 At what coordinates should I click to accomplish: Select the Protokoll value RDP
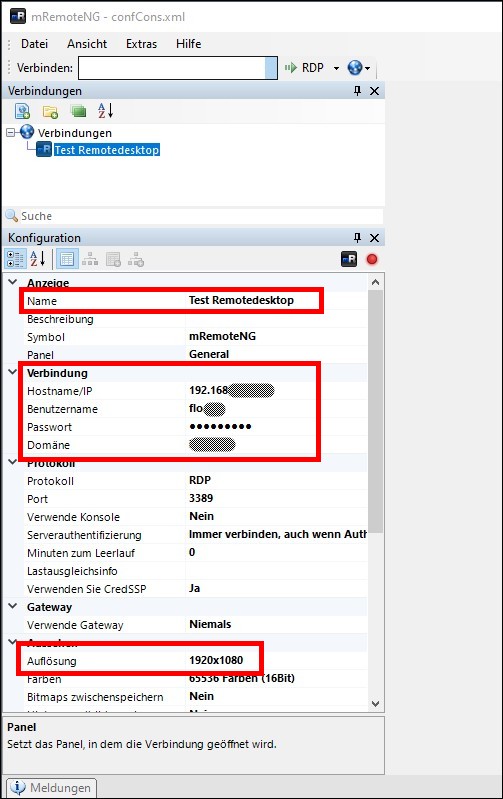point(200,480)
